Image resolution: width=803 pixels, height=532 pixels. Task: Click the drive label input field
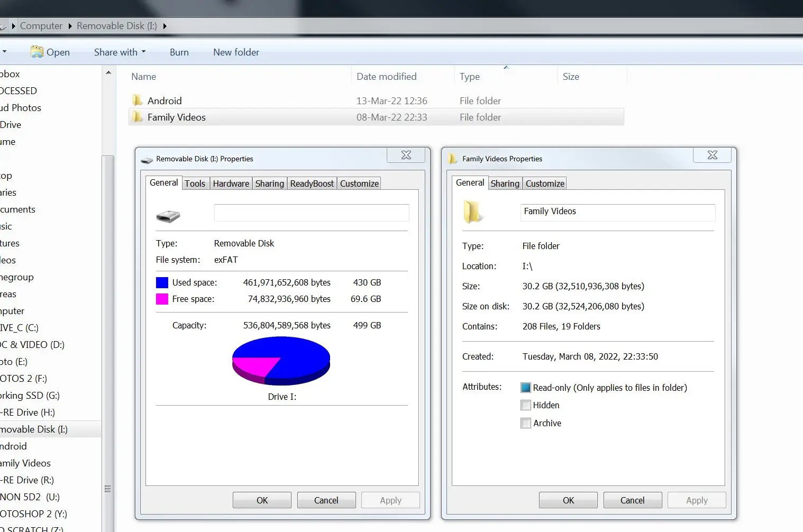[312, 213]
